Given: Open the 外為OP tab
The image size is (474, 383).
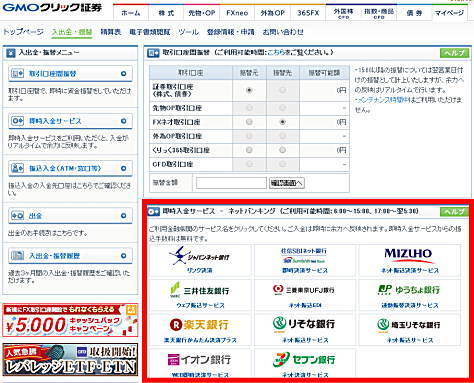Looking at the screenshot, I should [272, 13].
